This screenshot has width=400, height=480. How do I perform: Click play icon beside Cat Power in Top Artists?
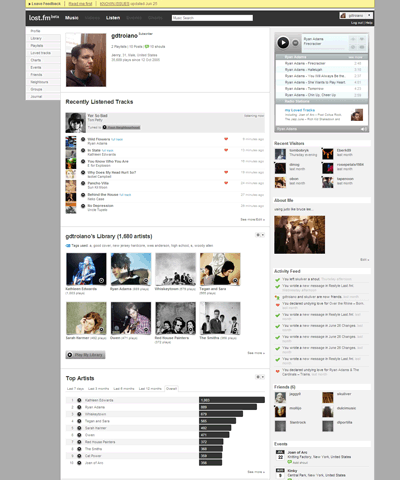coord(79,456)
